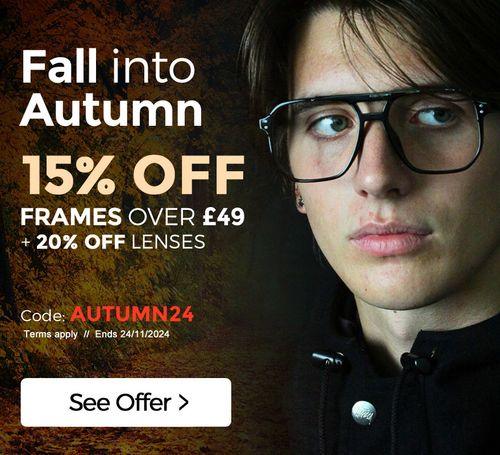Click the model's ear piercing
The height and width of the screenshot is (455, 500).
point(301,201)
